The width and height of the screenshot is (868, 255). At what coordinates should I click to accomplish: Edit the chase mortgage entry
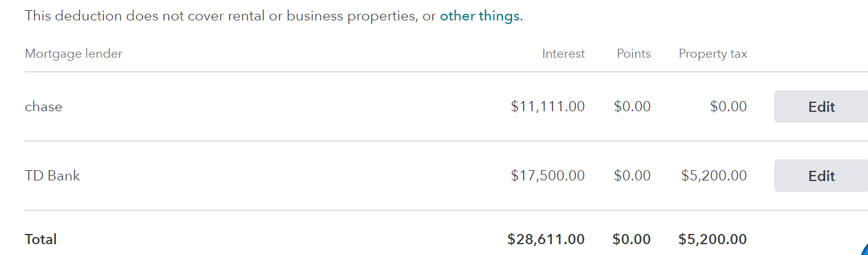(x=821, y=106)
